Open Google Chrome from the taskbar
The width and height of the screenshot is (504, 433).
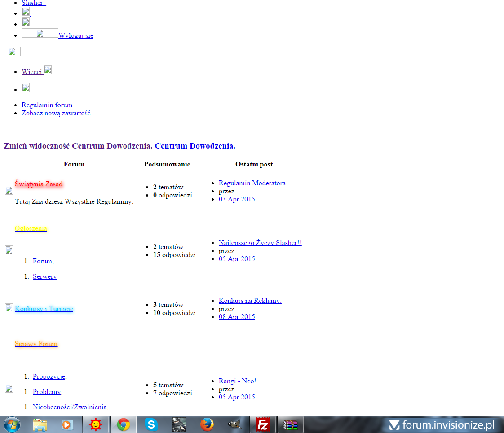point(124,424)
